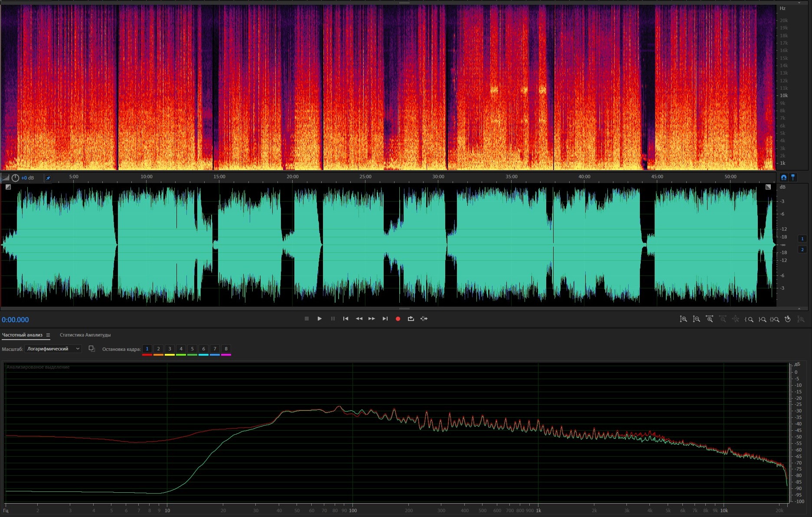Viewport: 812px width, 517px height.
Task: Click the zoom to time stopwatch icon
Action: 788,319
